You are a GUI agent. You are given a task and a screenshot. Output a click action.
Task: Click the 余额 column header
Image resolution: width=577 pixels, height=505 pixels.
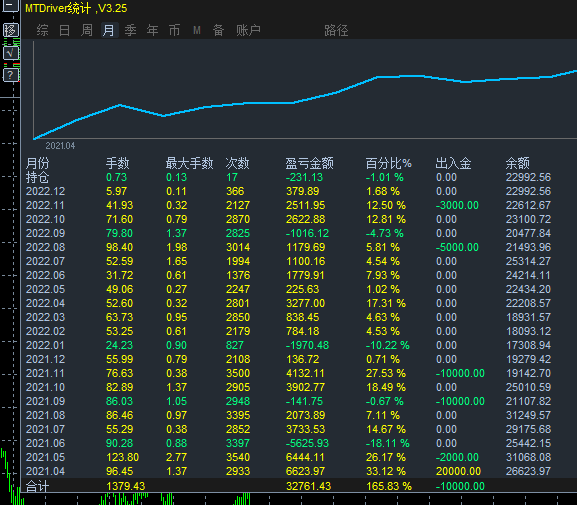click(518, 163)
